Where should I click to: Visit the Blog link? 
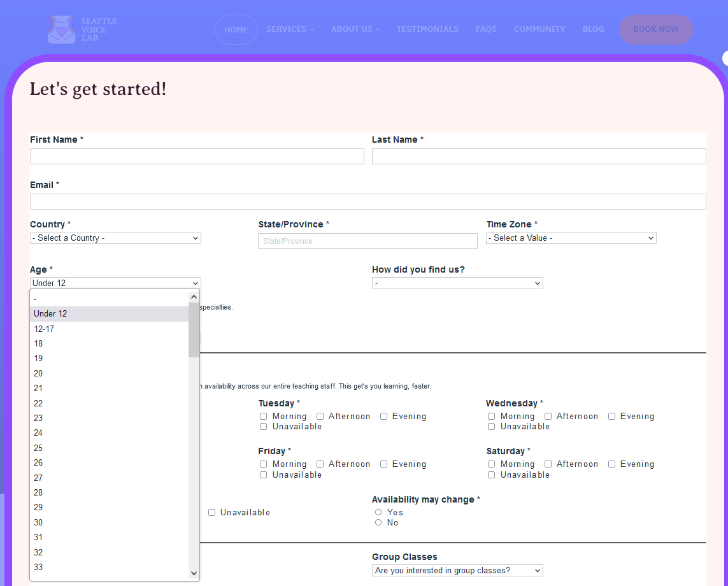tap(594, 29)
